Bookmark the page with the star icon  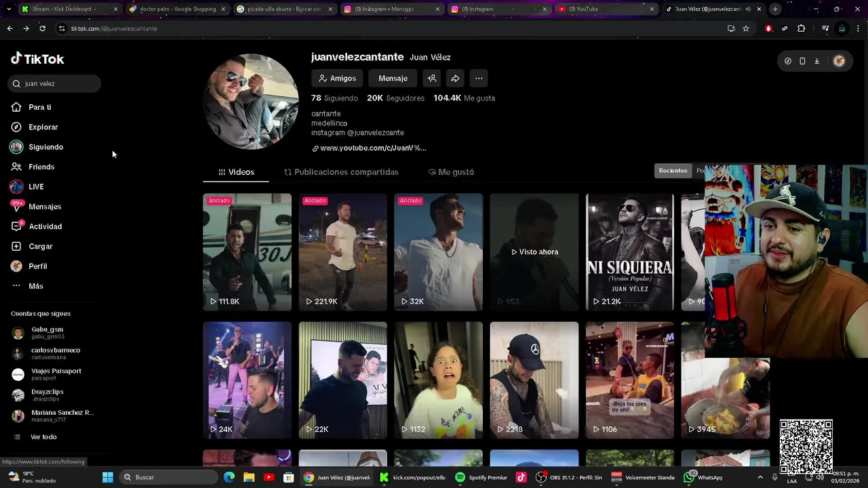point(746,28)
